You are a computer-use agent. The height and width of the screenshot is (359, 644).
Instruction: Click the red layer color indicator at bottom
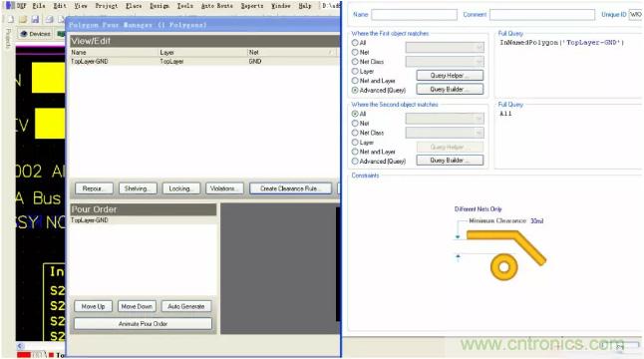coord(24,354)
